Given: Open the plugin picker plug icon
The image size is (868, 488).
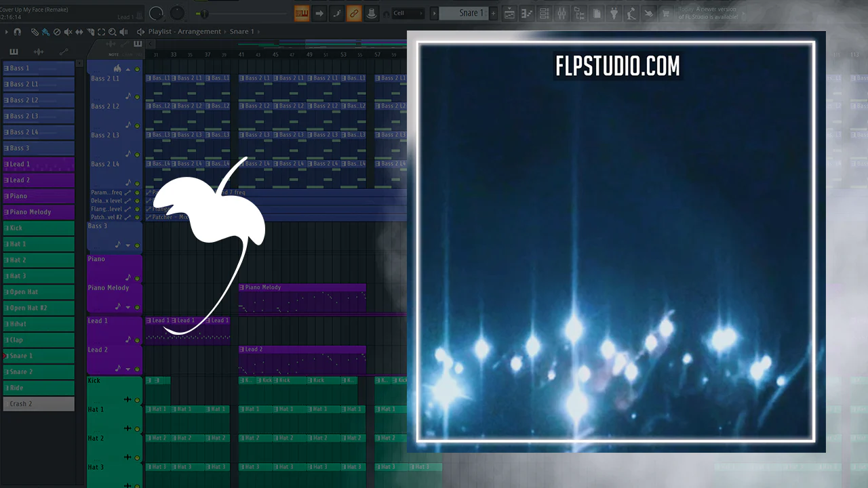Looking at the screenshot, I should coord(614,13).
